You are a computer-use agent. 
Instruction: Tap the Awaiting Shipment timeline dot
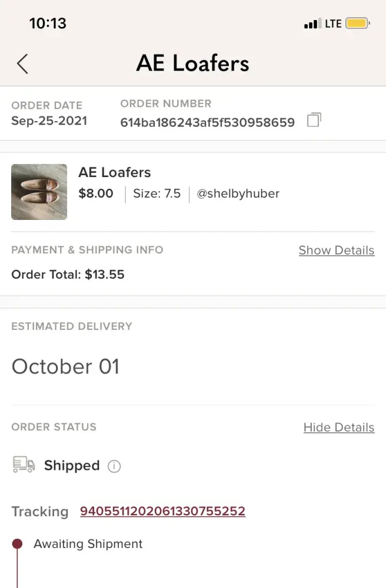[18, 544]
